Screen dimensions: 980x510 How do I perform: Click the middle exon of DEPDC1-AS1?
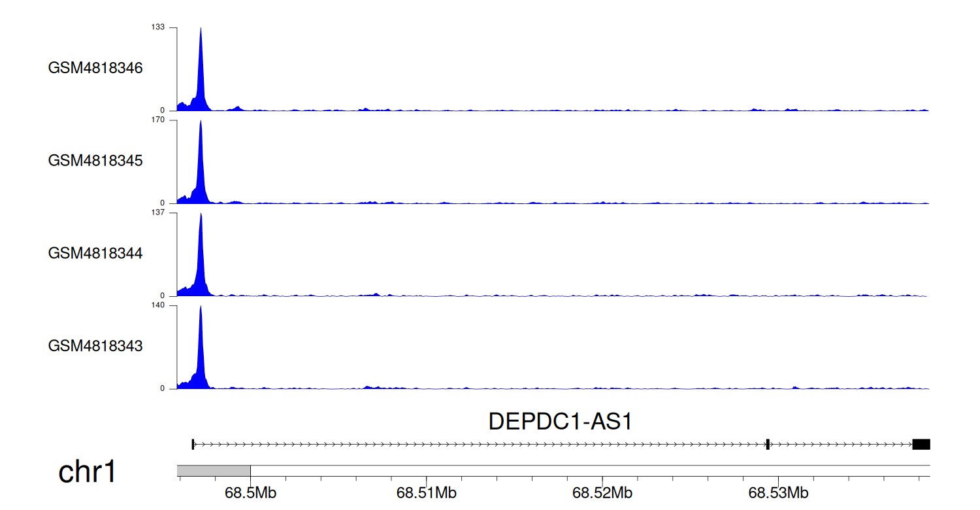coord(767,445)
